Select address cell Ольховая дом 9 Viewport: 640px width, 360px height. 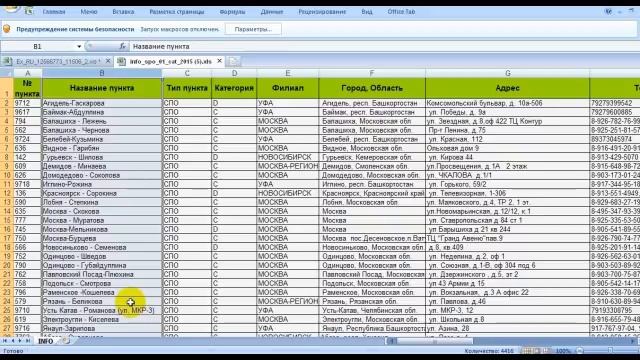click(x=507, y=148)
